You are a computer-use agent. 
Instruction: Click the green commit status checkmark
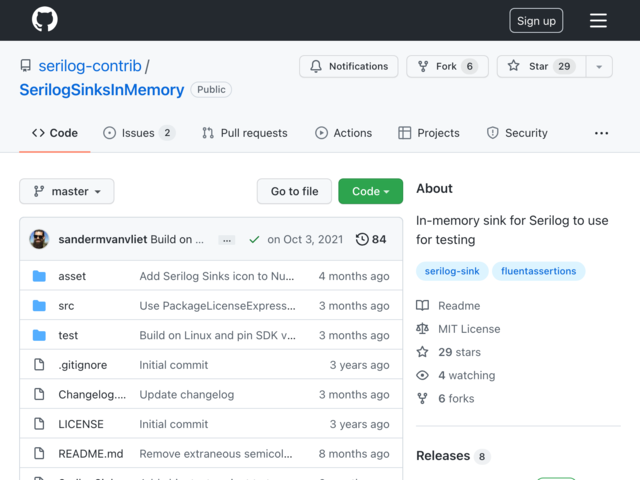(x=254, y=240)
